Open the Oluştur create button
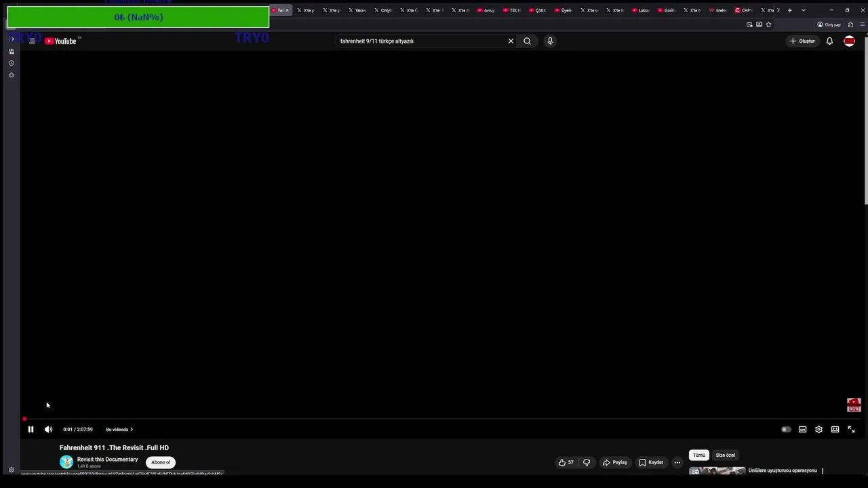The image size is (868, 488). [x=802, y=41]
